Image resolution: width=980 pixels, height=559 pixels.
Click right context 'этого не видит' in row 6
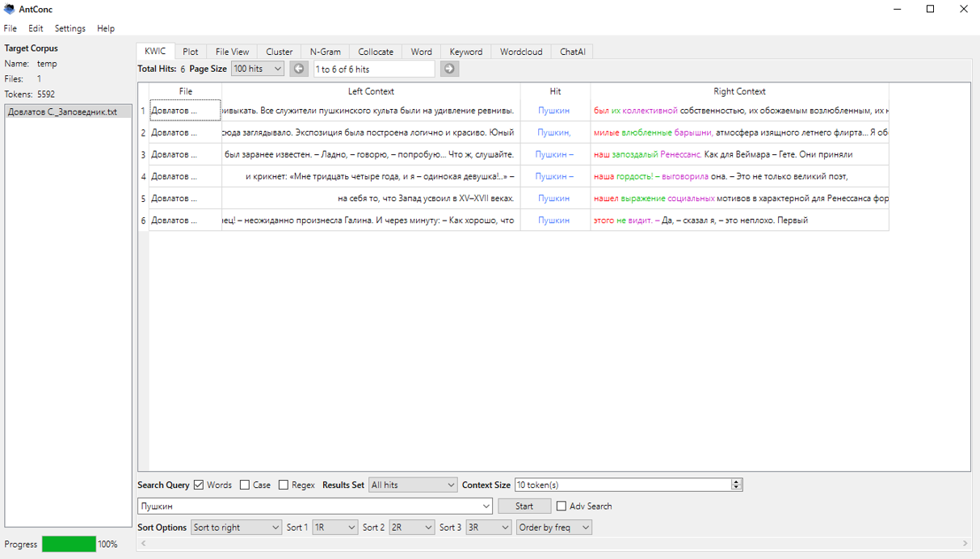(623, 220)
